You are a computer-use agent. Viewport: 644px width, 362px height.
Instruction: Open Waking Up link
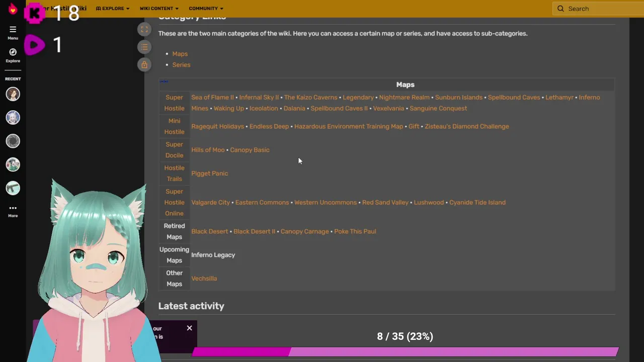(228, 109)
